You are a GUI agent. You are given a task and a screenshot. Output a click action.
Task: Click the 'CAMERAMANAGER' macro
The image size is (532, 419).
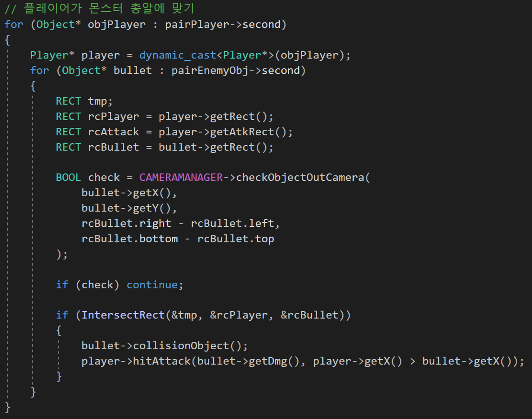point(181,178)
